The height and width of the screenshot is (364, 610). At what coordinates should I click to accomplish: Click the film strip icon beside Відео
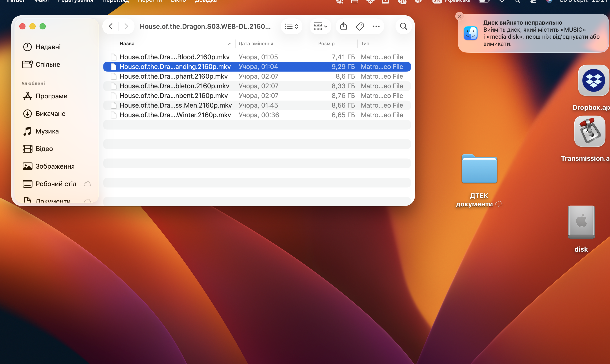pyautogui.click(x=27, y=149)
